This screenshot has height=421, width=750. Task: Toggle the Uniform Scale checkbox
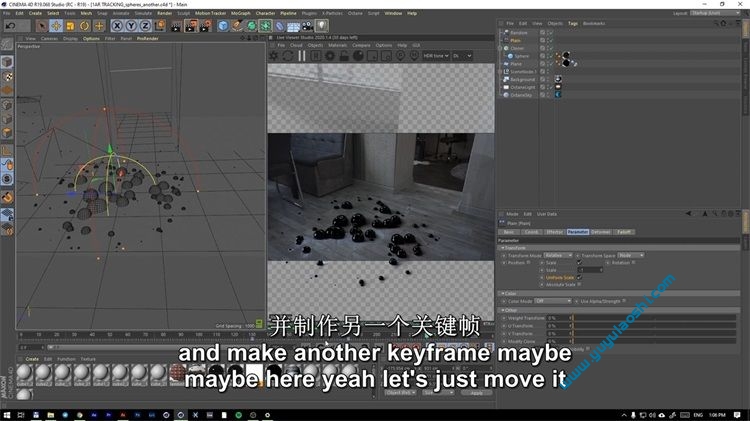pos(580,277)
